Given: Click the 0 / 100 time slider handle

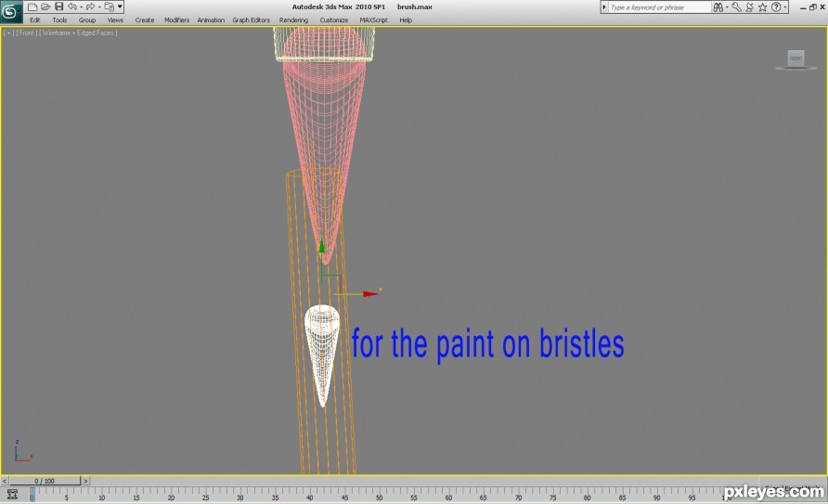Looking at the screenshot, I should [45, 481].
